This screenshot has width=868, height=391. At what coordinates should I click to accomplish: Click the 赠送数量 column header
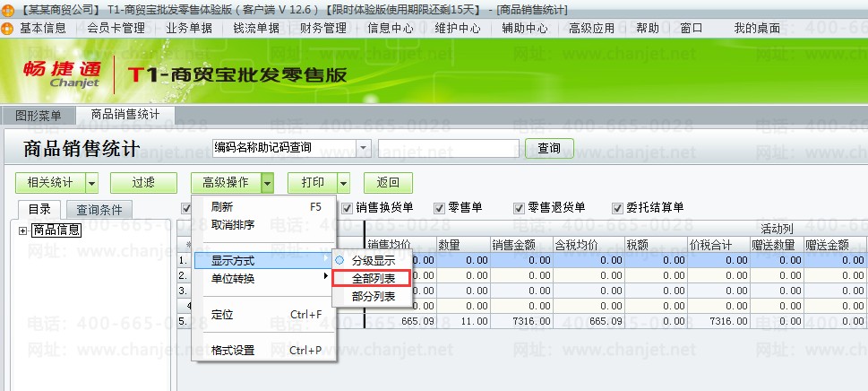tap(777, 245)
